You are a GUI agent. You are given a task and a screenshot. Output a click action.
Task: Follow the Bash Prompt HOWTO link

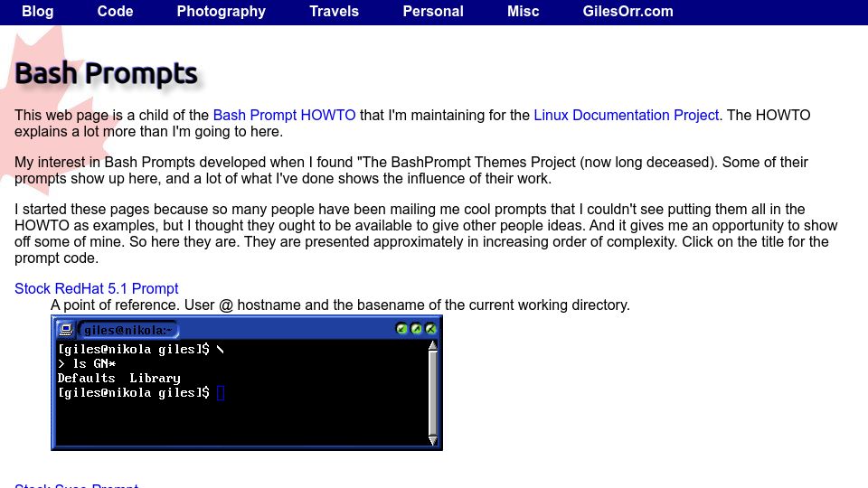point(284,115)
